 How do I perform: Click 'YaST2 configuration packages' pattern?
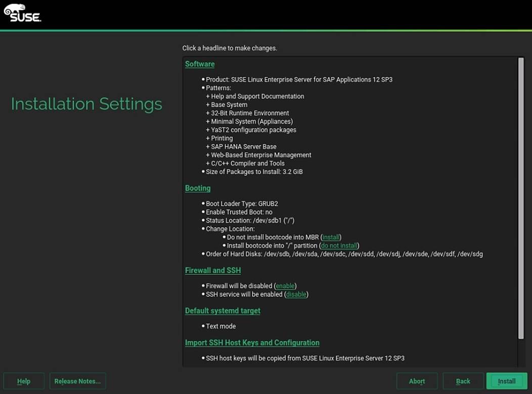pyautogui.click(x=251, y=130)
